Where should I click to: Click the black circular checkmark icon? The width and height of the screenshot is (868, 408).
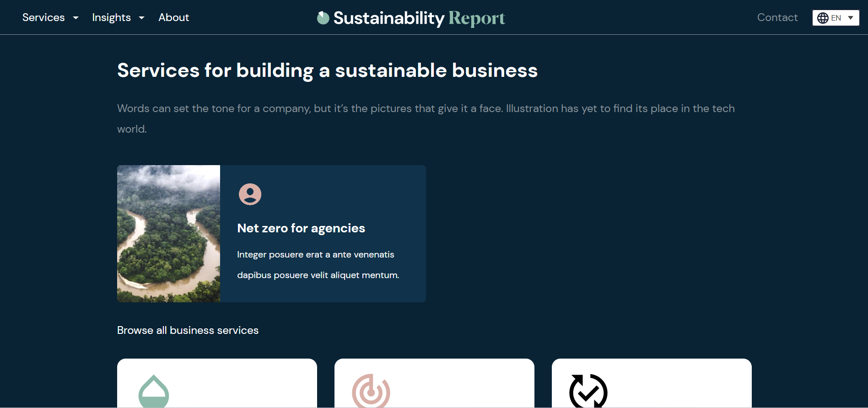(588, 391)
